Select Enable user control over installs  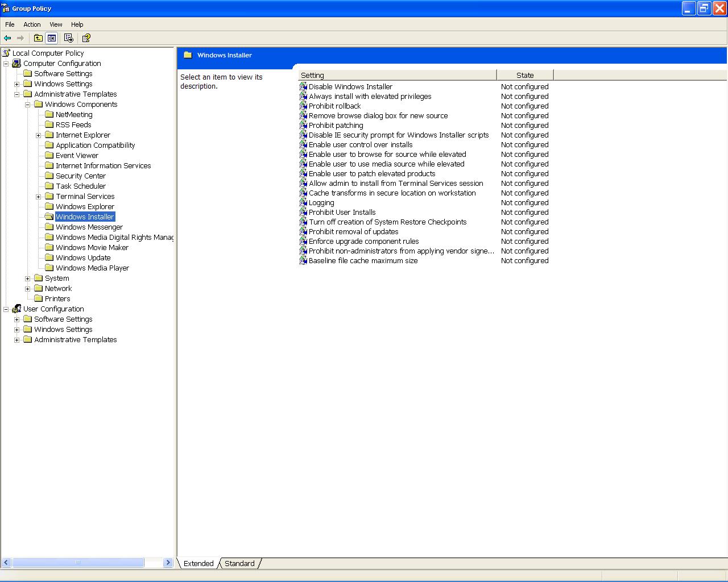[361, 144]
